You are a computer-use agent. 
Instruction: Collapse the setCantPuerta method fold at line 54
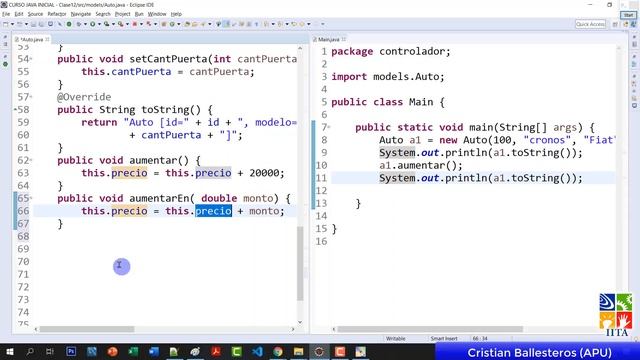click(x=31, y=59)
